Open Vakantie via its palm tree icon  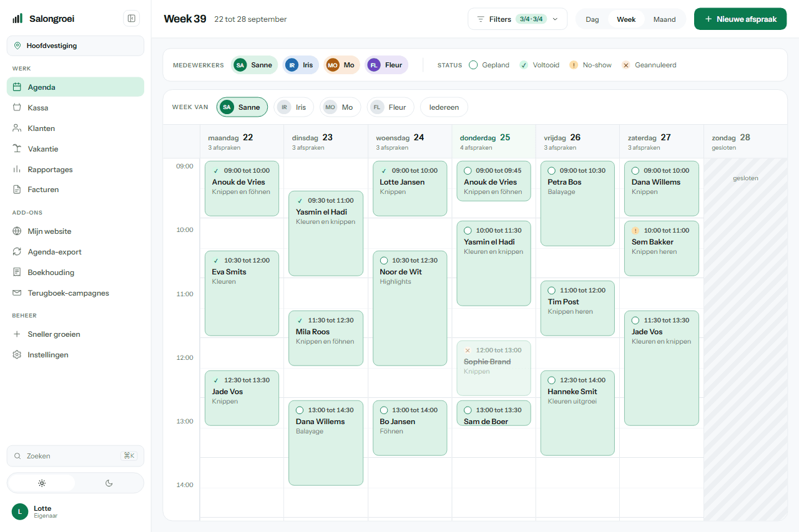click(17, 149)
